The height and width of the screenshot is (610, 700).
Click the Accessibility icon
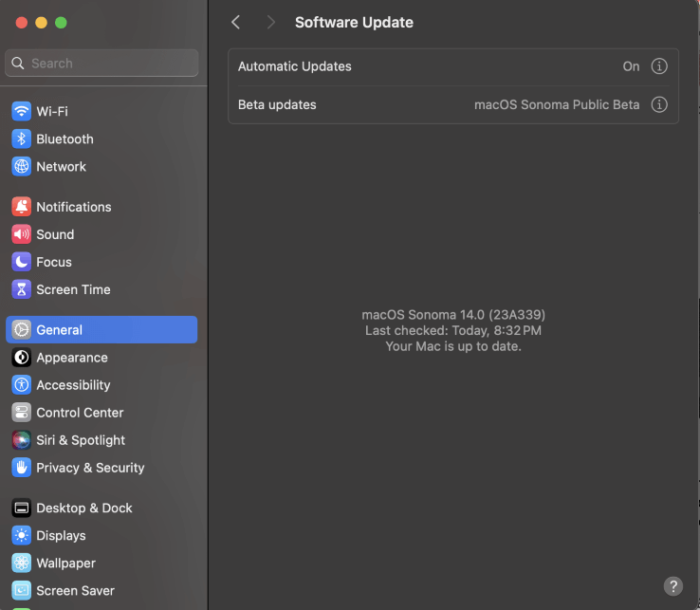tap(22, 385)
